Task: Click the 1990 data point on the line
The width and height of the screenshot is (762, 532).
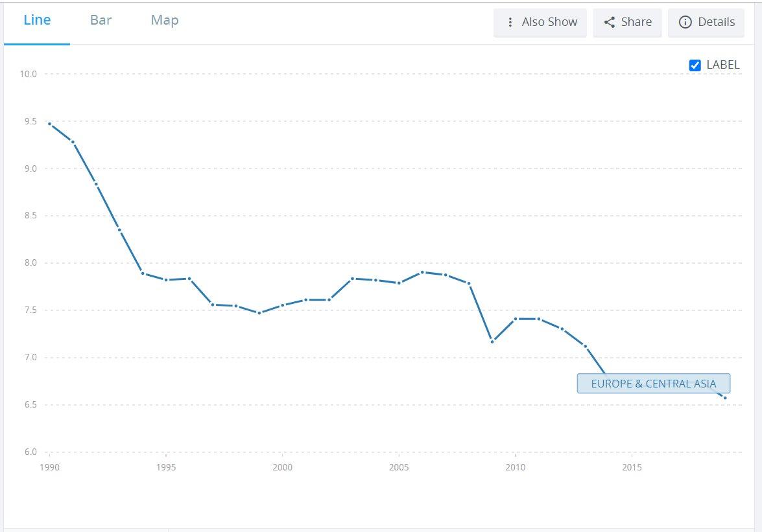Action: [49, 123]
